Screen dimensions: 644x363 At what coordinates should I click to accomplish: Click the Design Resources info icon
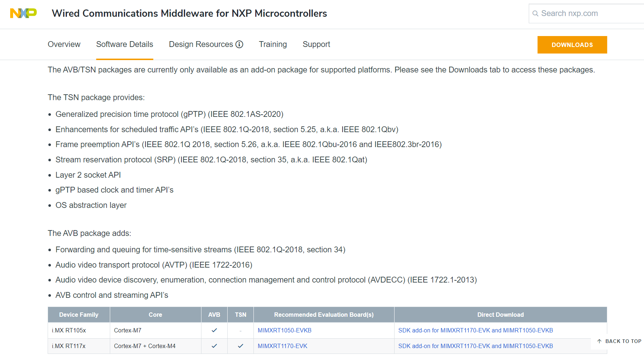[239, 44]
